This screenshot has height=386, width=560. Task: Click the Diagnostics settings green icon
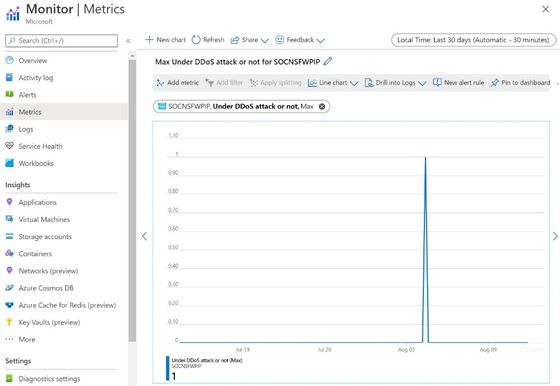coord(10,378)
